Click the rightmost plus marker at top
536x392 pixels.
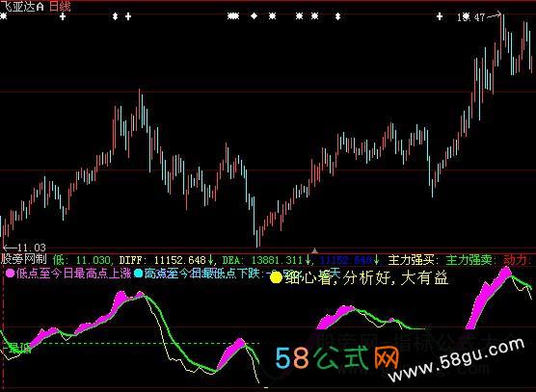tap(440, 16)
